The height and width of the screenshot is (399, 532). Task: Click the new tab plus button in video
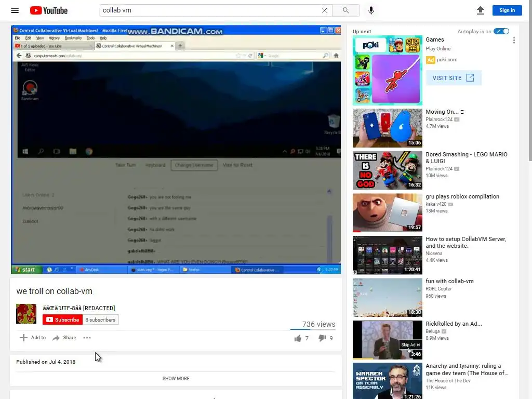tap(180, 46)
